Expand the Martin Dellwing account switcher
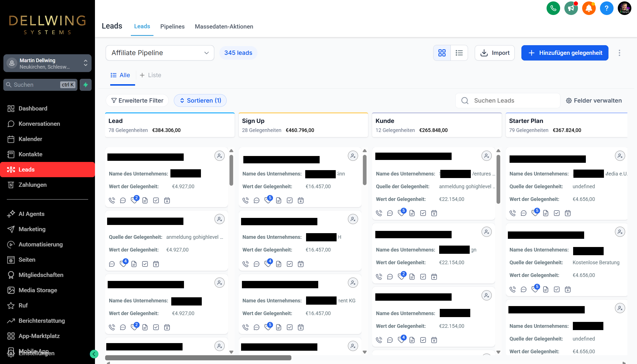Screen dimensions: 637x364 click(47, 63)
